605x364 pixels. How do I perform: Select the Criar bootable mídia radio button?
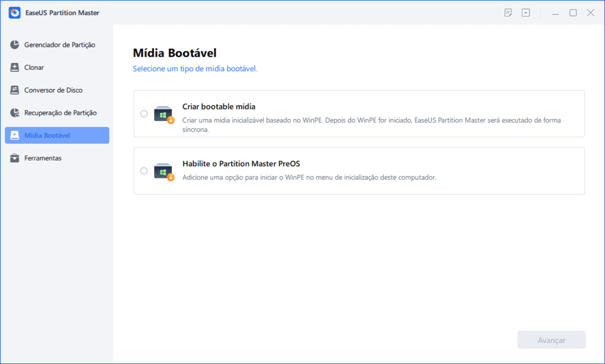coord(144,114)
